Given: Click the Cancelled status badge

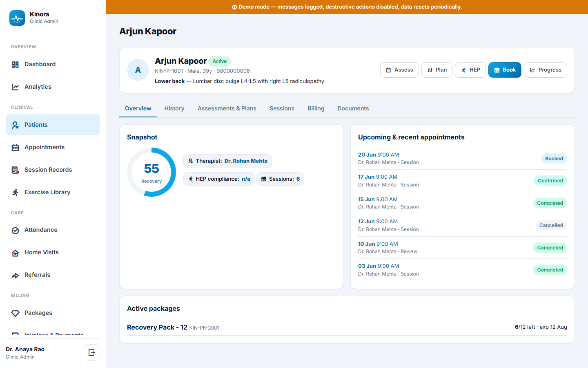Looking at the screenshot, I should click(x=551, y=225).
